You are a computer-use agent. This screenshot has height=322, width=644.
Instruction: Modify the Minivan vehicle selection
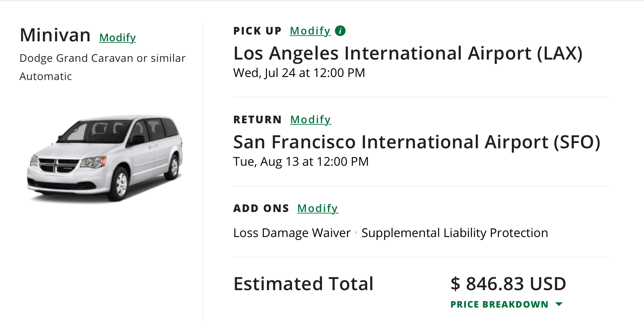point(117,38)
